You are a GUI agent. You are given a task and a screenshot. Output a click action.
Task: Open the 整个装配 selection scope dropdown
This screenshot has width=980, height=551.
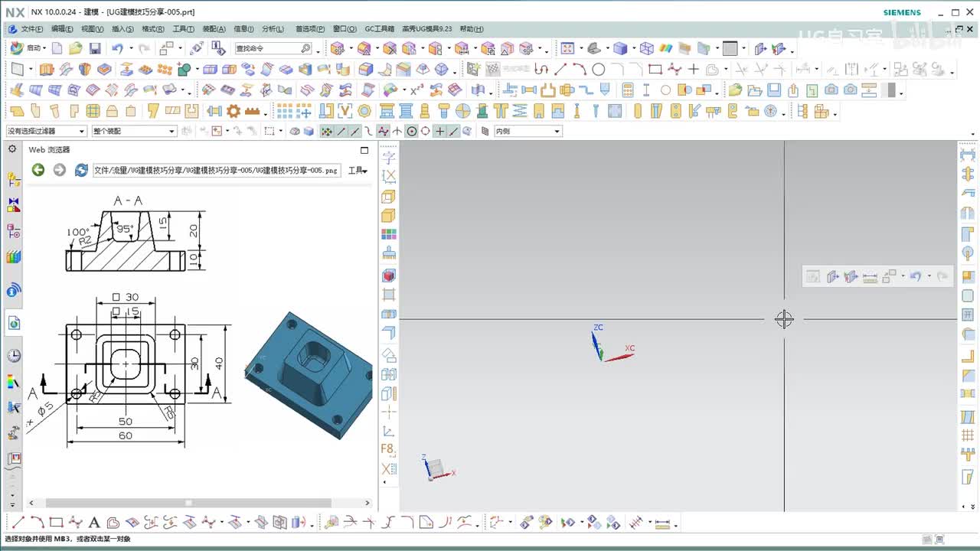click(x=134, y=132)
